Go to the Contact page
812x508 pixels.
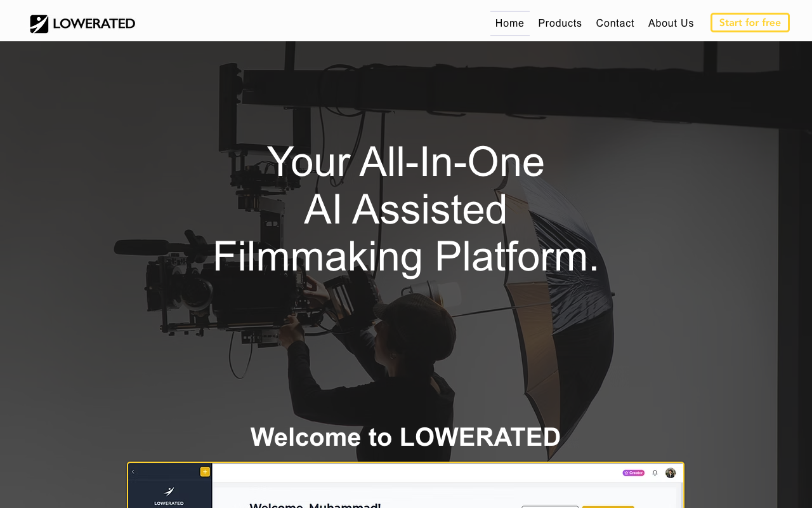615,23
